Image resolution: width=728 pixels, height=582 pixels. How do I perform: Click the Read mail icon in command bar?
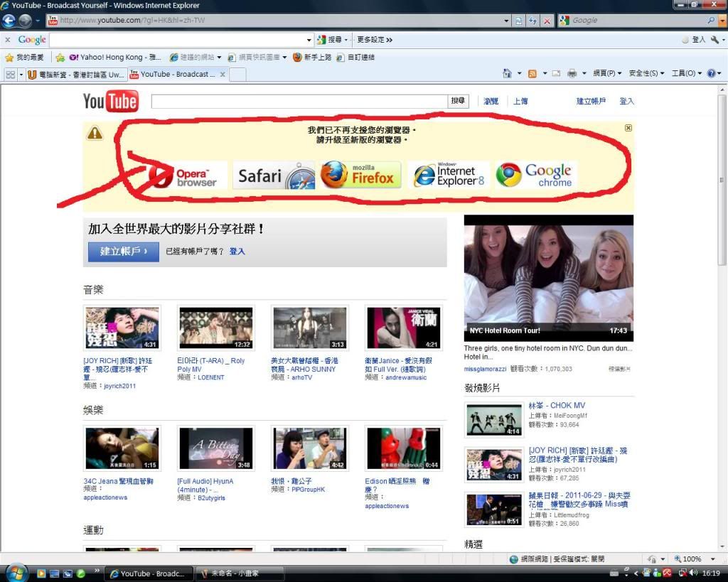556,73
